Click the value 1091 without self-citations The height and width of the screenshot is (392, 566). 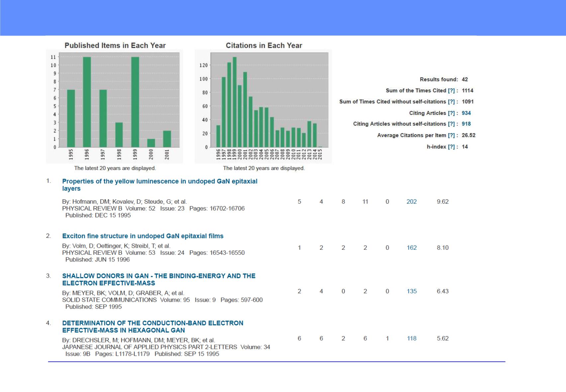(467, 102)
